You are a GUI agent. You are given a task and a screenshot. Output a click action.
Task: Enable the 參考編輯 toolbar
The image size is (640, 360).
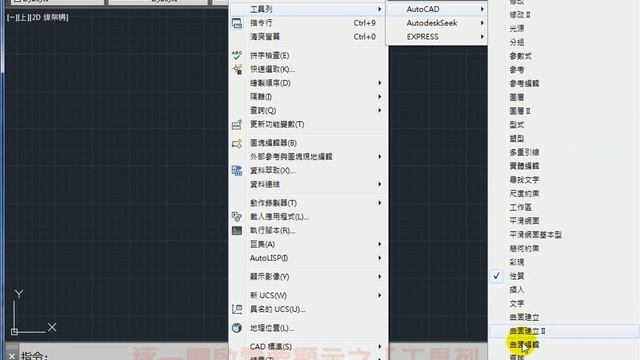524,84
